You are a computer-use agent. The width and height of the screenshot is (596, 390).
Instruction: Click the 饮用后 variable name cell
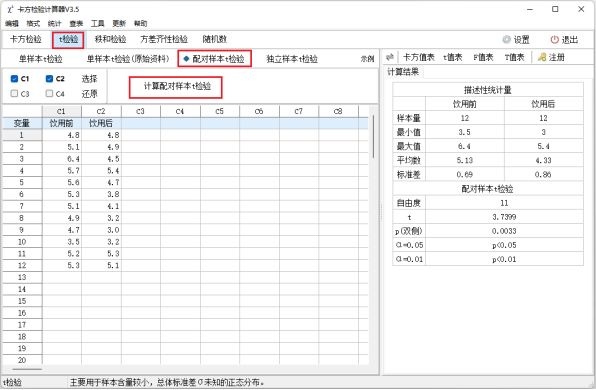(x=101, y=123)
